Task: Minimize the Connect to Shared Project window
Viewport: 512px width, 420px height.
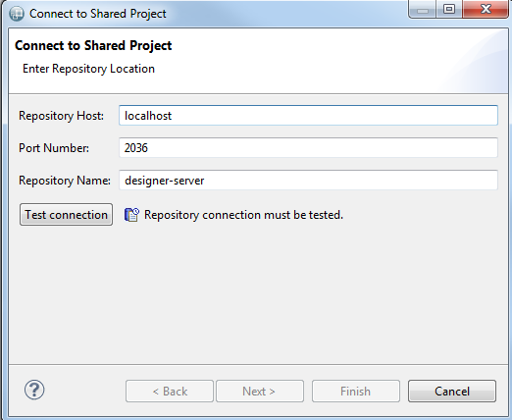Action: click(423, 10)
